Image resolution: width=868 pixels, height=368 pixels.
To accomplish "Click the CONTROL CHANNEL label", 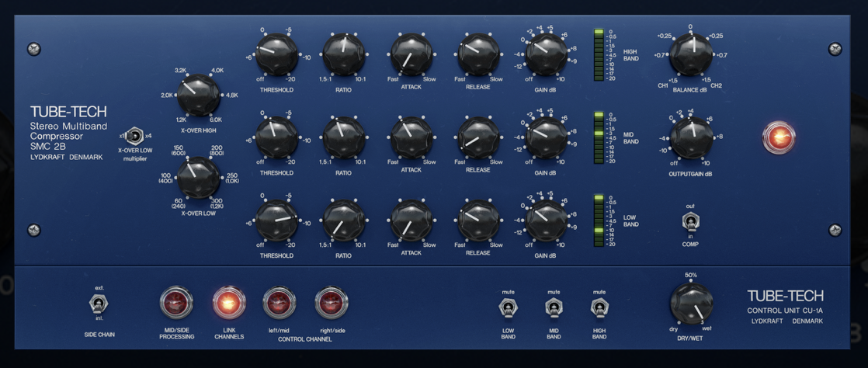I will tap(306, 339).
